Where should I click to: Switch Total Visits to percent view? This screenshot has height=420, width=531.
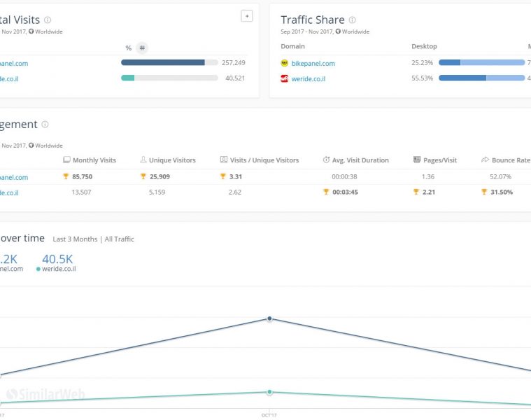tap(128, 48)
